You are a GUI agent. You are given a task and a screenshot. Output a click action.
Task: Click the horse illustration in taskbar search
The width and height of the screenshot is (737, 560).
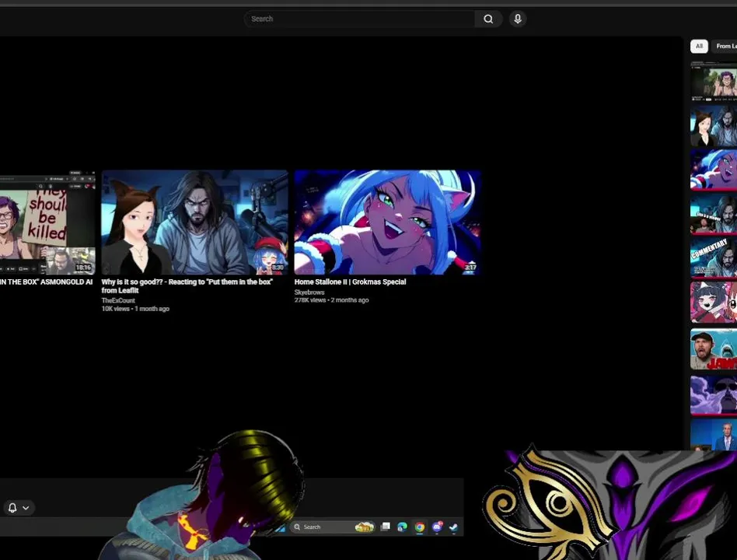pyautogui.click(x=365, y=527)
